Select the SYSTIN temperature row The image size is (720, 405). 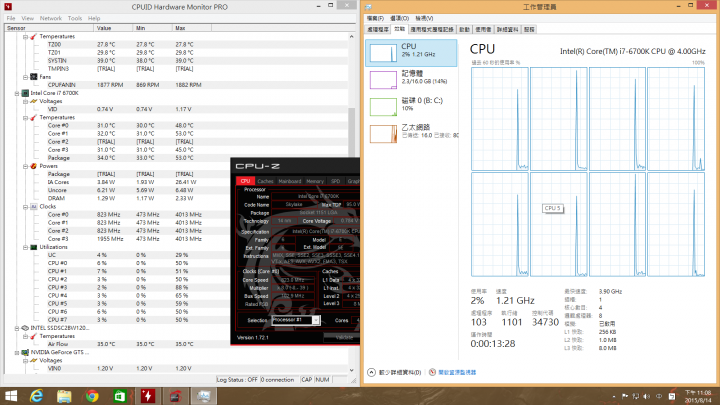(x=176, y=61)
